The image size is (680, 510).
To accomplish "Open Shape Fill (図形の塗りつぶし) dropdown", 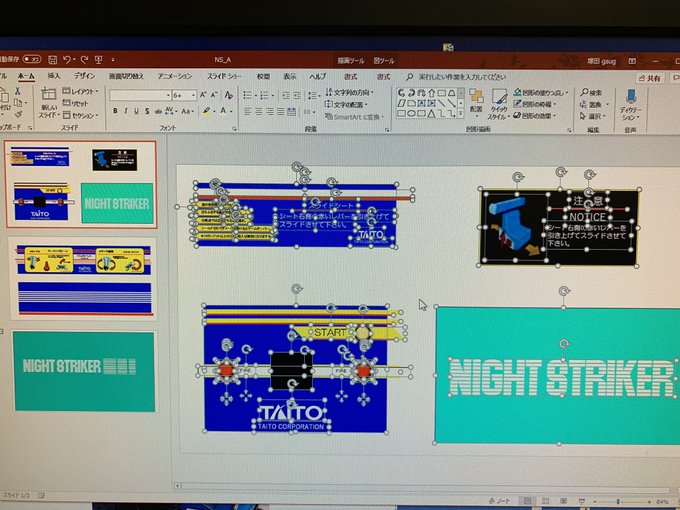I will click(541, 92).
